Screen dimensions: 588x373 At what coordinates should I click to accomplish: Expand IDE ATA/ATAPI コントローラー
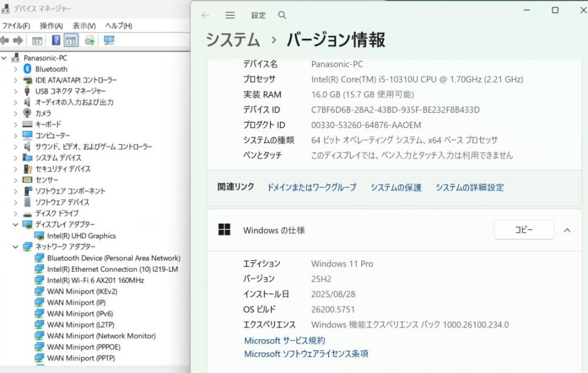pos(15,80)
